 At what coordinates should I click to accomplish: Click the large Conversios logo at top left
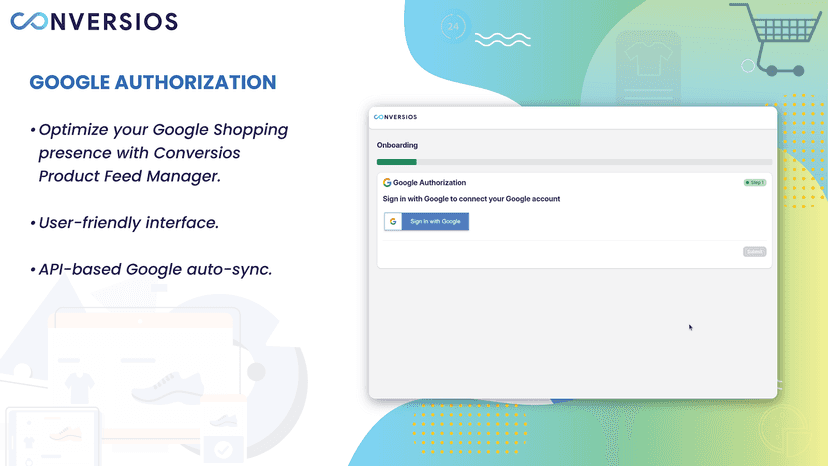(x=94, y=22)
